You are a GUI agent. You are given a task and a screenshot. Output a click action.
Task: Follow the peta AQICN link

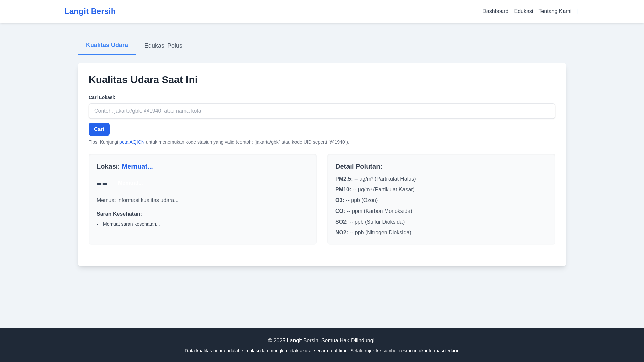click(x=132, y=142)
